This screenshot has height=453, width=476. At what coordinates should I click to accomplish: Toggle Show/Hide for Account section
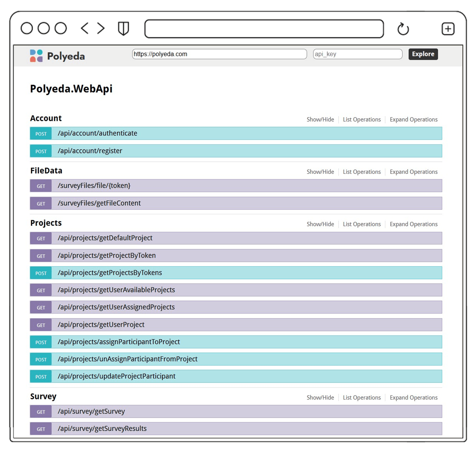click(320, 120)
